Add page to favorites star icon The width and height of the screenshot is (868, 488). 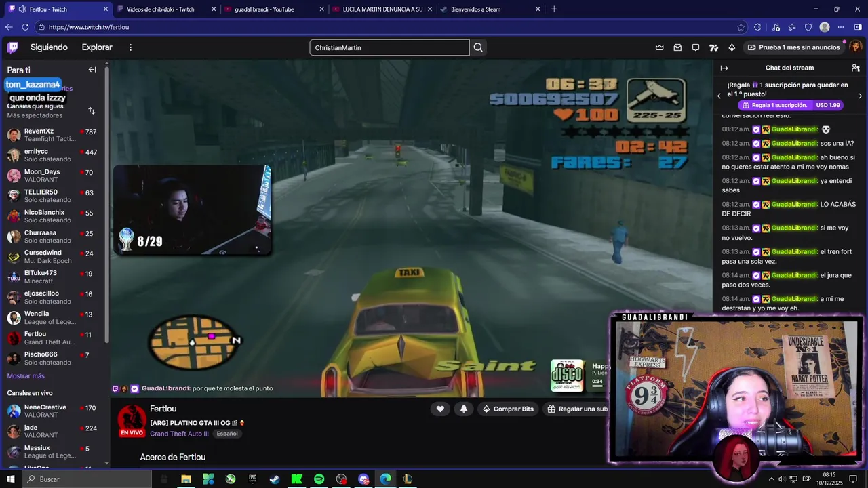[x=741, y=27]
